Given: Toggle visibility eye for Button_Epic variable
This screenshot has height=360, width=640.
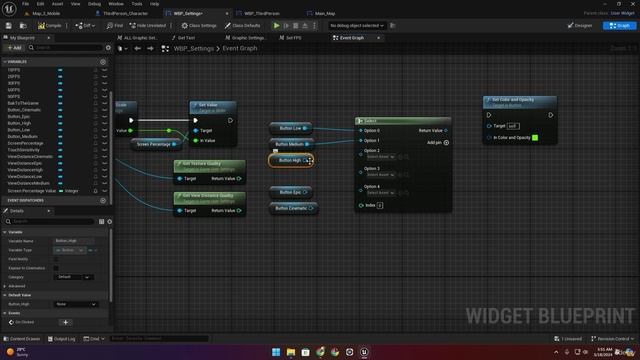Looking at the screenshot, I should tap(104, 116).
